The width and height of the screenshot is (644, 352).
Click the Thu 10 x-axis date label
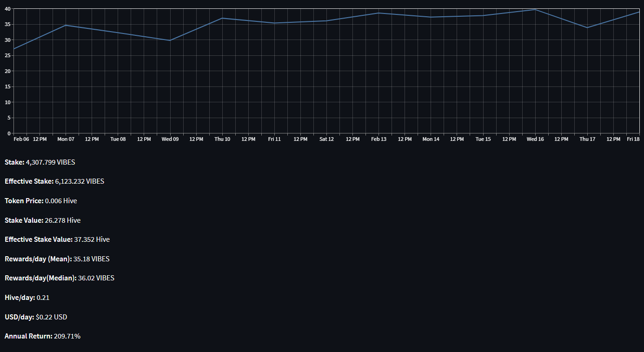(x=222, y=139)
